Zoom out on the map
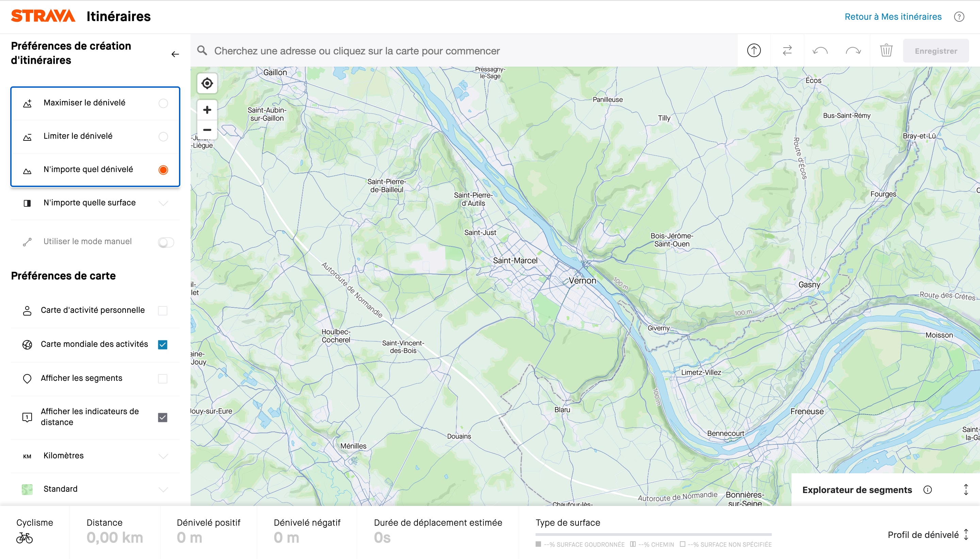Screen dimensions: 980x559 207,130
